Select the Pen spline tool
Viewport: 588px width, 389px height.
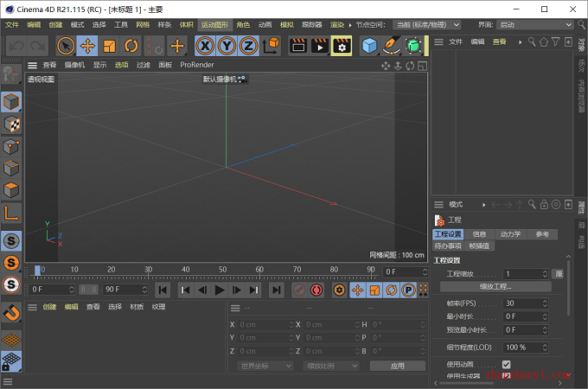[x=391, y=46]
